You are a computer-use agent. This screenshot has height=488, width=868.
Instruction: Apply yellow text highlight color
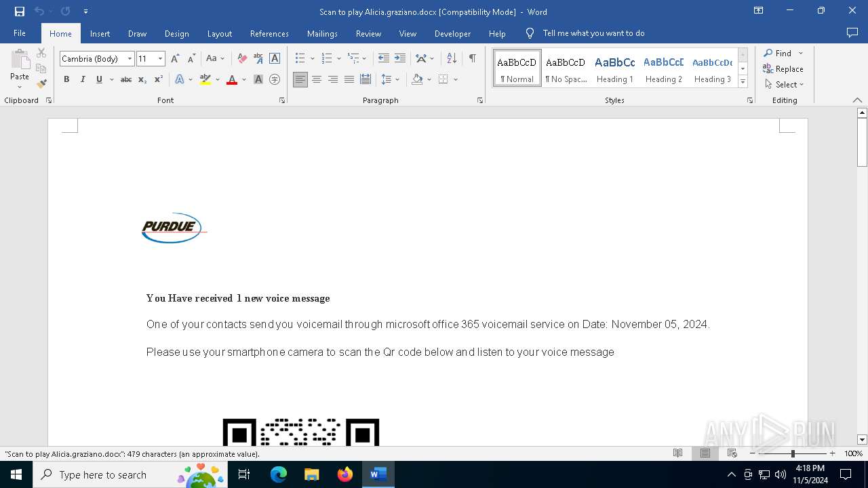(205, 79)
